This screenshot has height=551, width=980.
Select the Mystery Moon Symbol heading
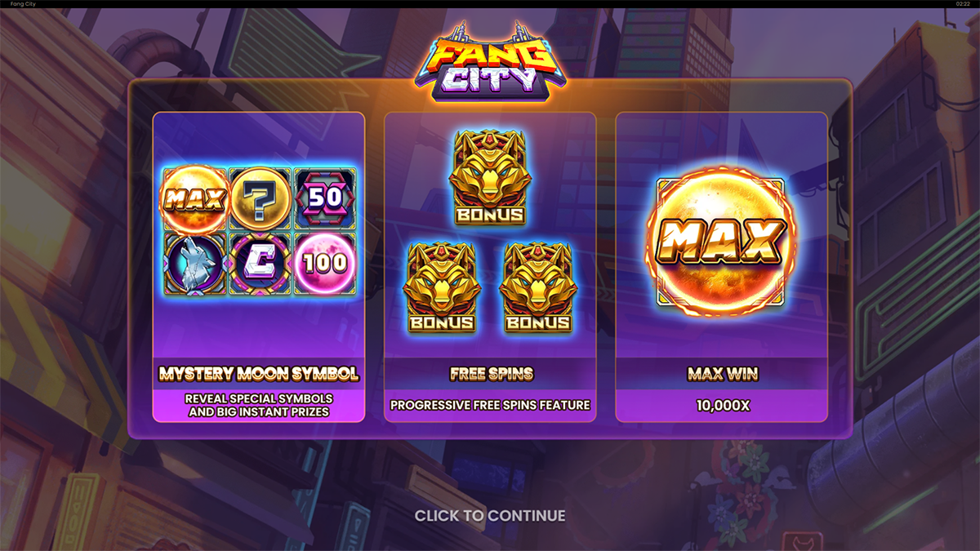259,374
